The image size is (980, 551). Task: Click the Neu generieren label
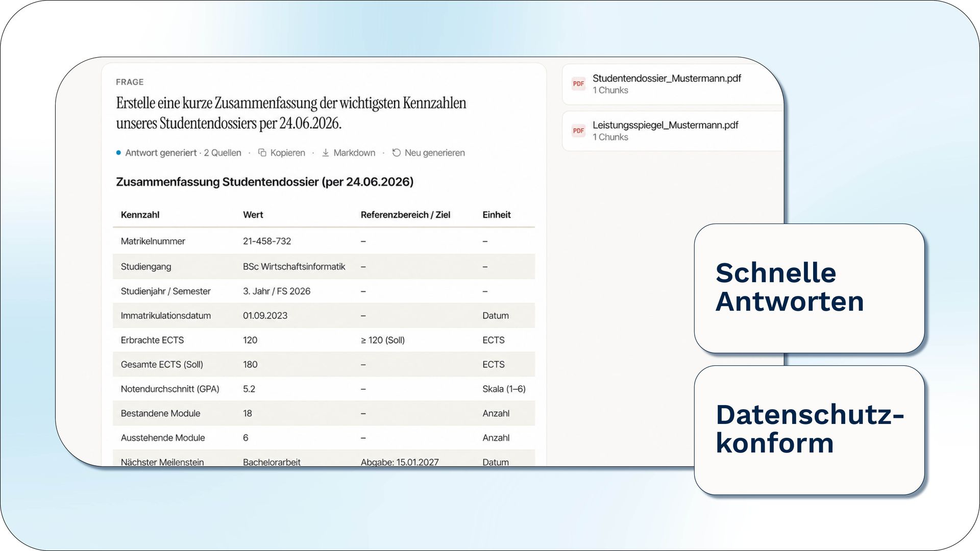click(x=434, y=153)
